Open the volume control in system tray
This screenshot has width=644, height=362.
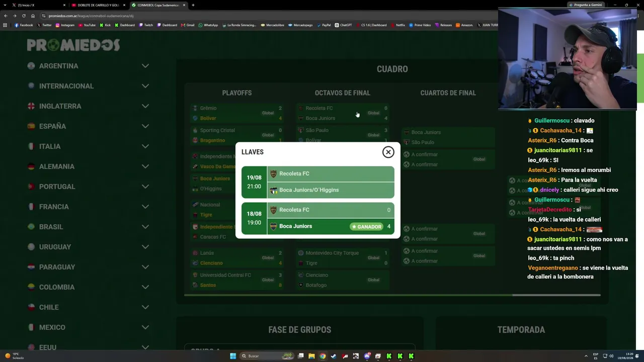click(x=611, y=356)
